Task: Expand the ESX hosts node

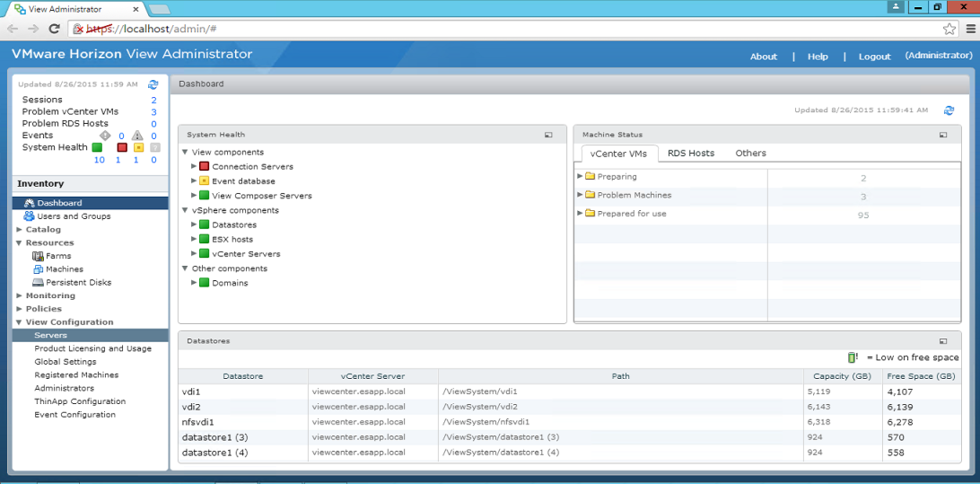Action: (x=194, y=239)
